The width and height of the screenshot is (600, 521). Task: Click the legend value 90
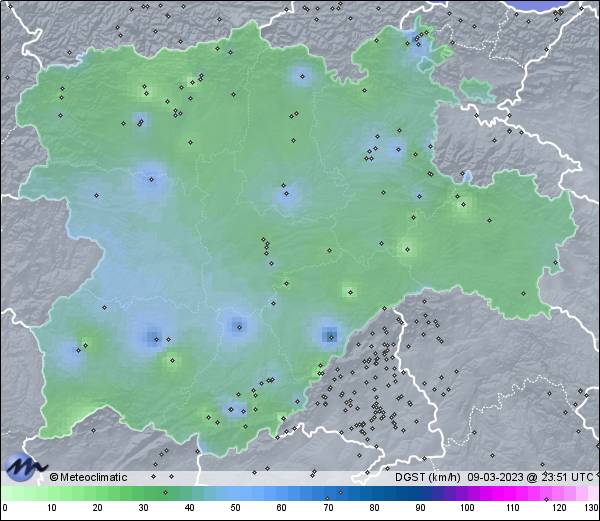click(420, 508)
